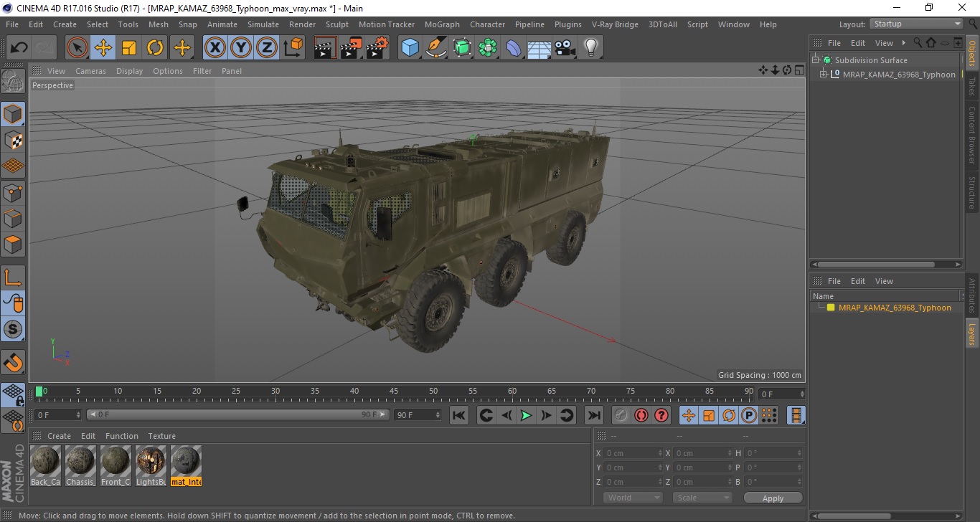This screenshot has height=522, width=980.
Task: Switch to the Content Browser side tab
Action: [x=972, y=135]
